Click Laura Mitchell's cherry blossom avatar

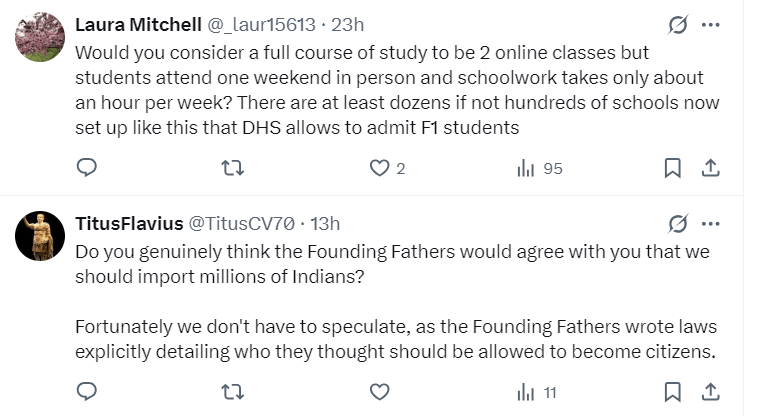41,36
